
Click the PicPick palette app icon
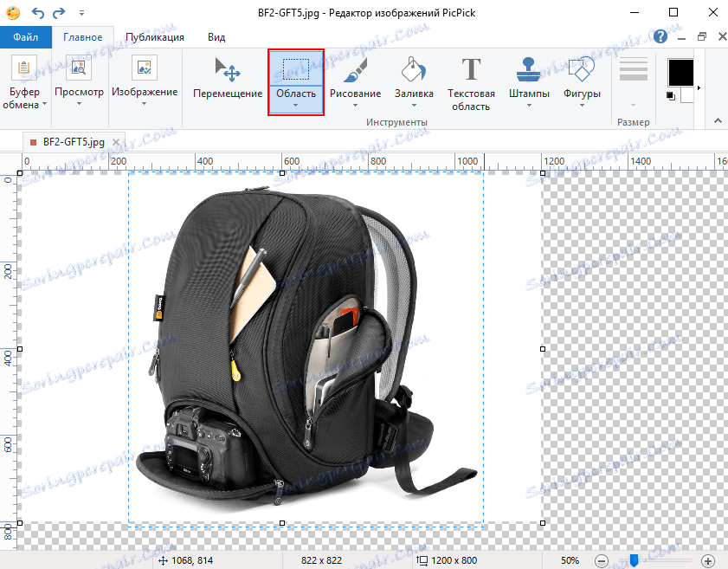click(12, 12)
